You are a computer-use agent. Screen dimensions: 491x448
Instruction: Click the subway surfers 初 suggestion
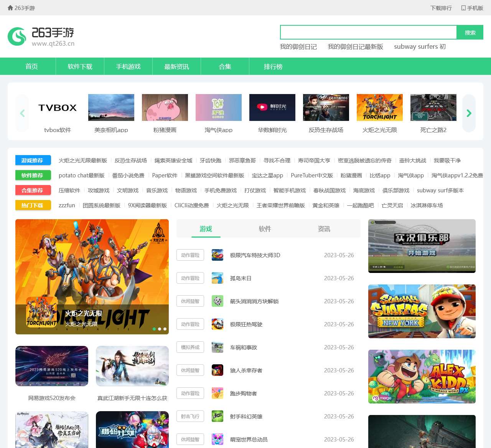click(420, 46)
